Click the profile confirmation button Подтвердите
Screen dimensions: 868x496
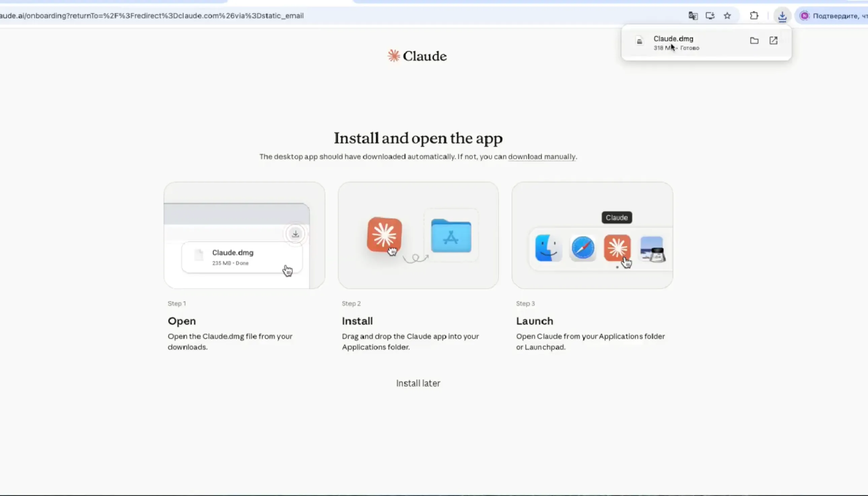click(x=832, y=16)
